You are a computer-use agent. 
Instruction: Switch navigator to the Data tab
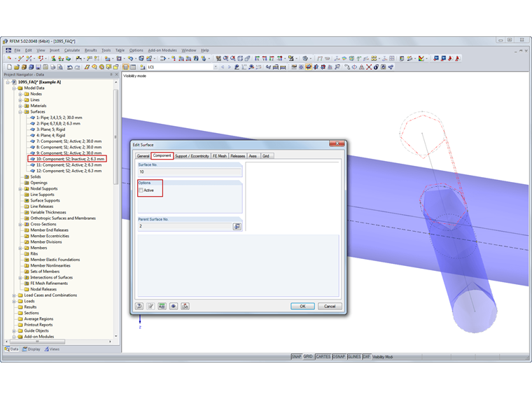pyautogui.click(x=11, y=349)
